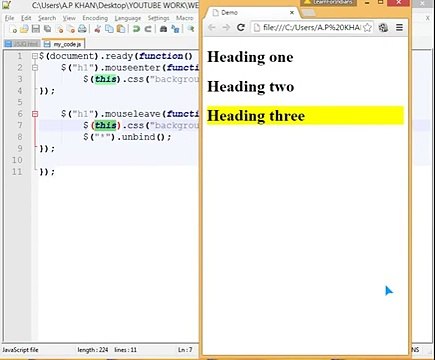Viewport: 435px width, 360px height.
Task: Open the Macro menu
Action: 185,18
